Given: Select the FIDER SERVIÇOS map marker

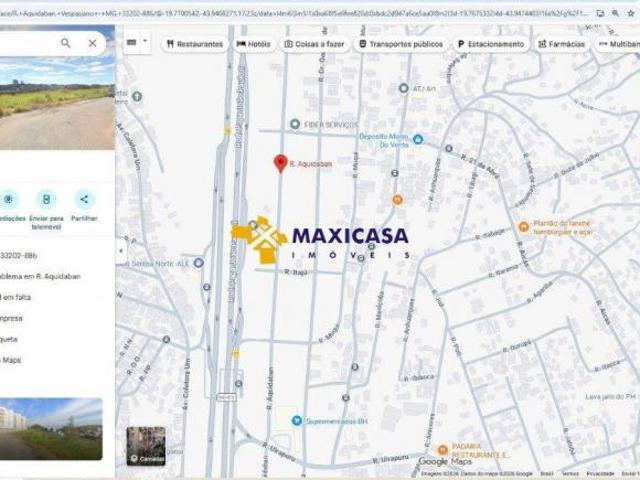Looking at the screenshot, I should tap(295, 124).
